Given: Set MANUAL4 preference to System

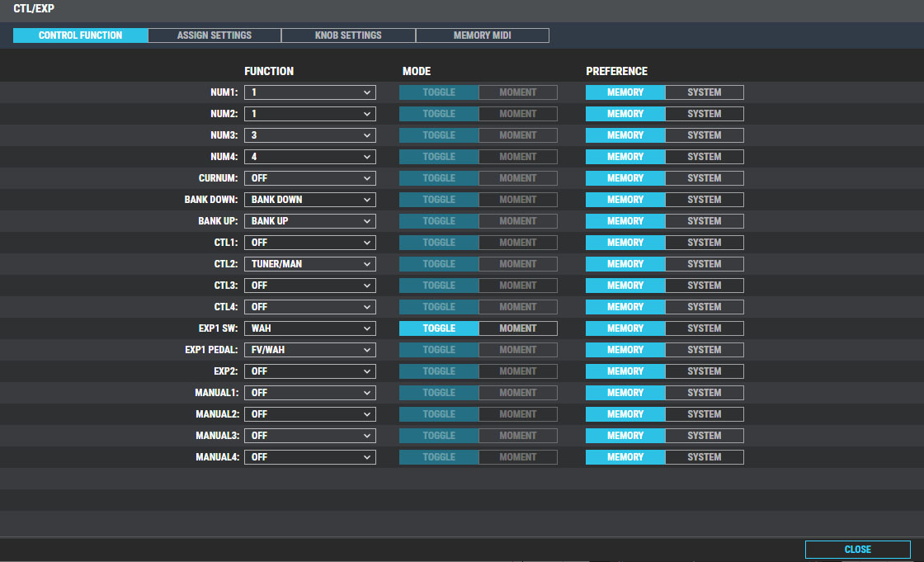Looking at the screenshot, I should (x=705, y=457).
